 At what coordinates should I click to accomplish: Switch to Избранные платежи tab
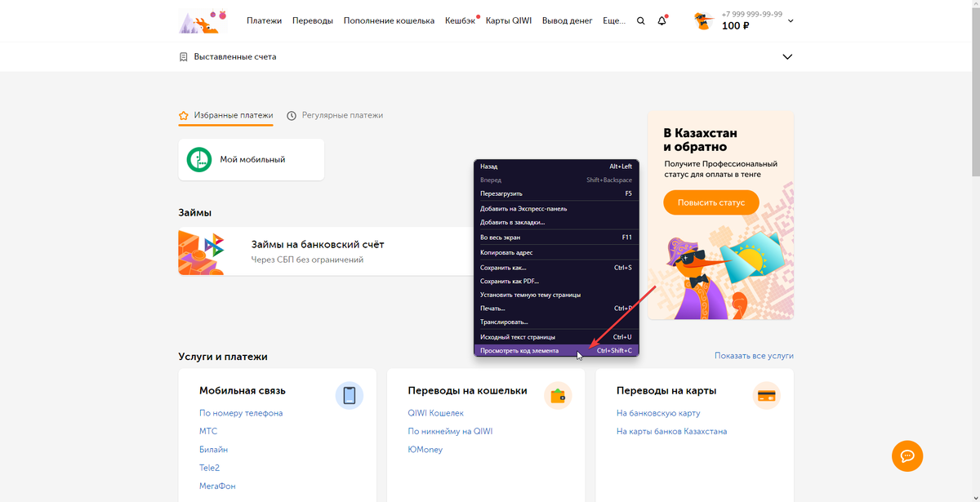pos(226,116)
